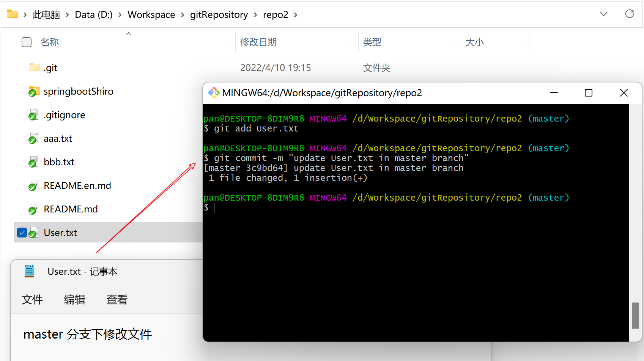Open the chevron after Workspace in breadcrumb
The image size is (644, 361).
pos(183,15)
